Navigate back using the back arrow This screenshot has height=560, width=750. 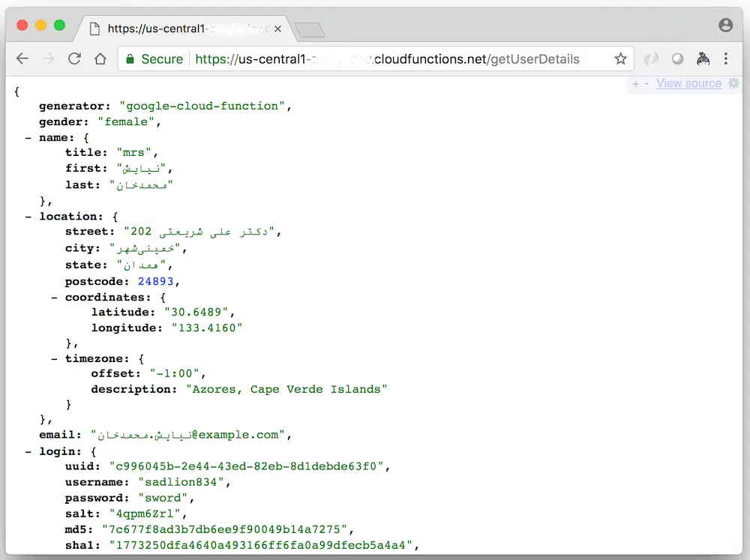click(22, 58)
